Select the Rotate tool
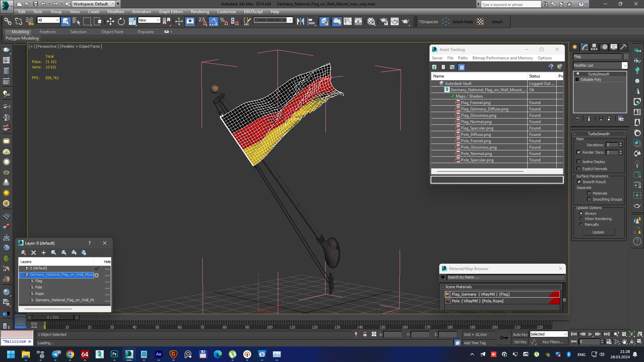The width and height of the screenshot is (644, 362). [x=121, y=22]
